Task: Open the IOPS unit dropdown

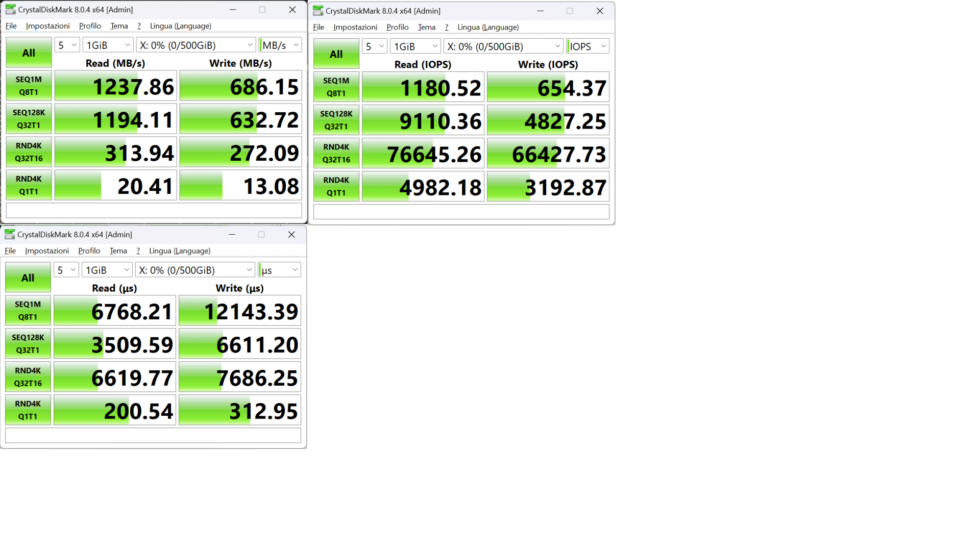Action: coord(587,46)
